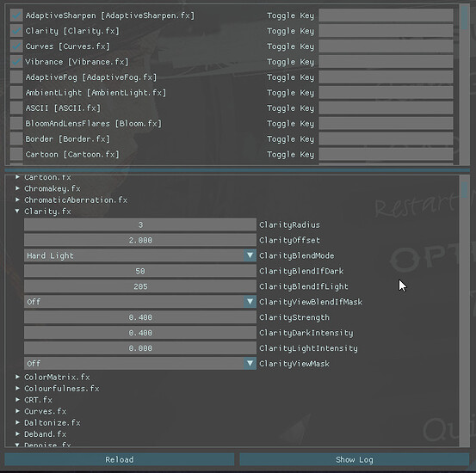Click the Curves Toggle Key field

click(x=386, y=46)
